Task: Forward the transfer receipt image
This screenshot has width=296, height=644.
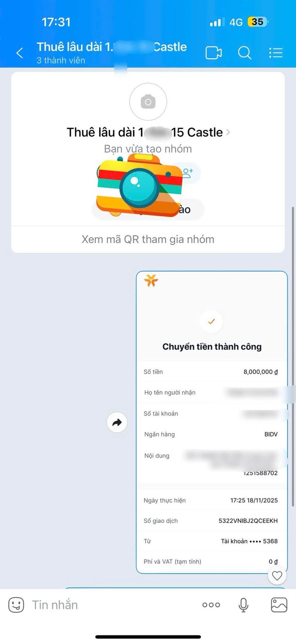Action: [117, 422]
